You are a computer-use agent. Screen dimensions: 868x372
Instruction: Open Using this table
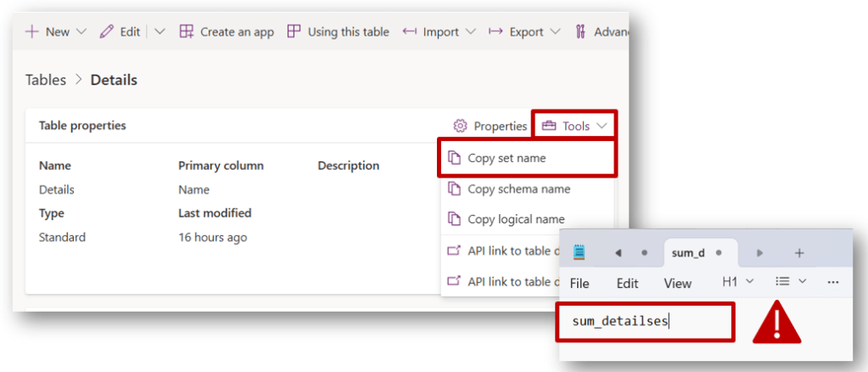coord(338,31)
